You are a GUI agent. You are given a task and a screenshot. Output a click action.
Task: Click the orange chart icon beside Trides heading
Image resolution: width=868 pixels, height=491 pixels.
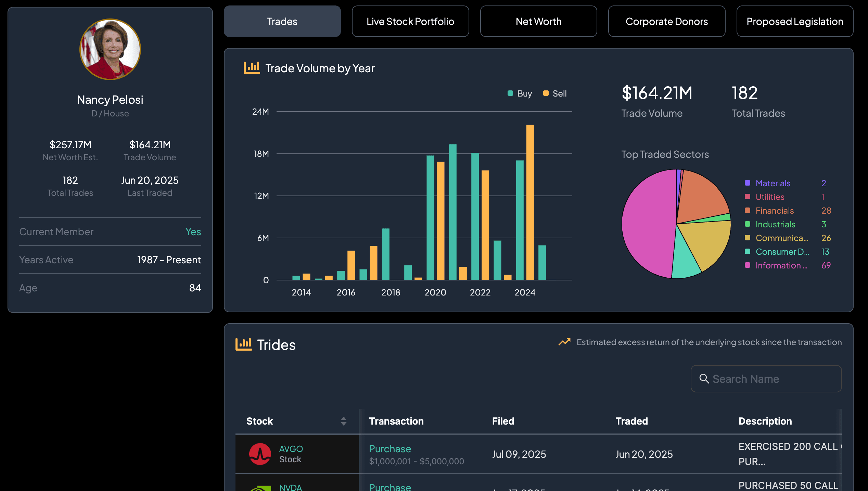pos(244,344)
